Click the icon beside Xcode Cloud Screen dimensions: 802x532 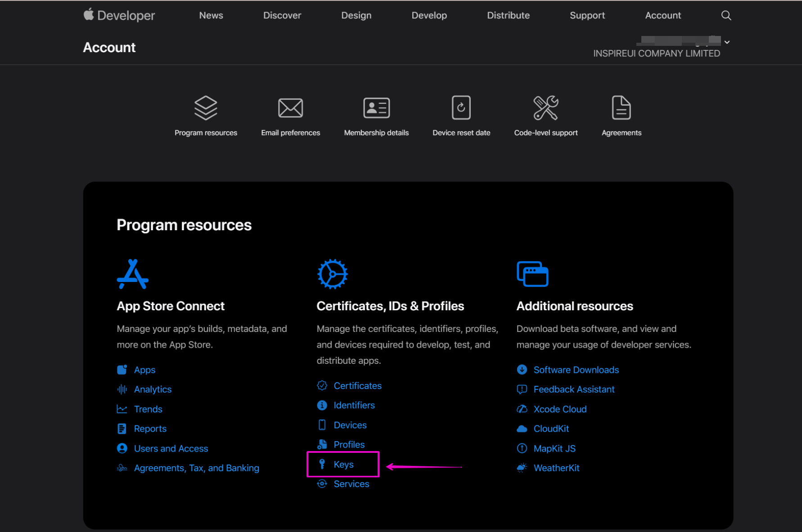[x=522, y=409]
